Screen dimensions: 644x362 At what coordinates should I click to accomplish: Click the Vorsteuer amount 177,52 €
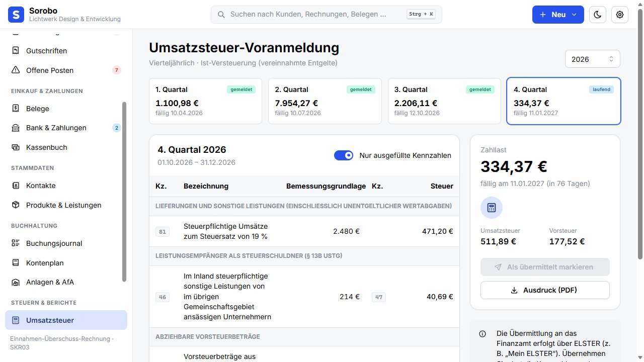(x=567, y=241)
